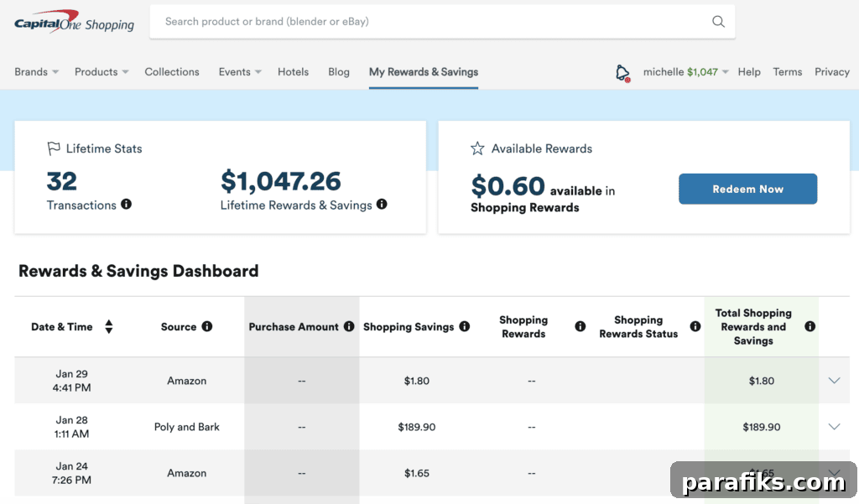Open the notification bell icon
This screenshot has width=859, height=504.
[x=622, y=72]
